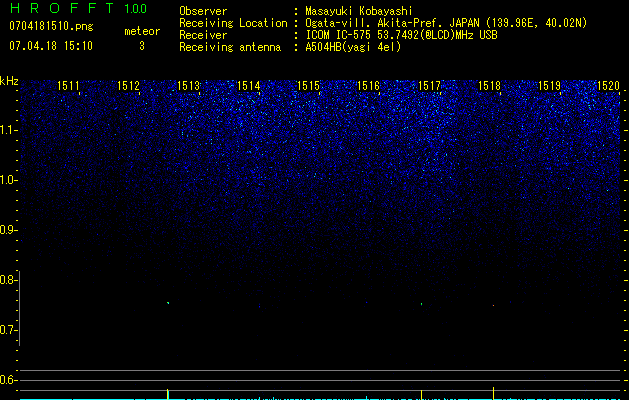629x400 pixels.
Task: Click the A504HB(yagi 4el) antenna text
Action: pyautogui.click(x=353, y=47)
